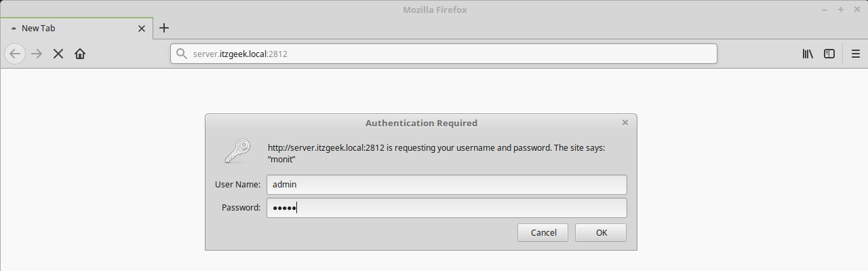Dismiss the prompt with Cancel button
Screen dimensions: 868x271
542,232
